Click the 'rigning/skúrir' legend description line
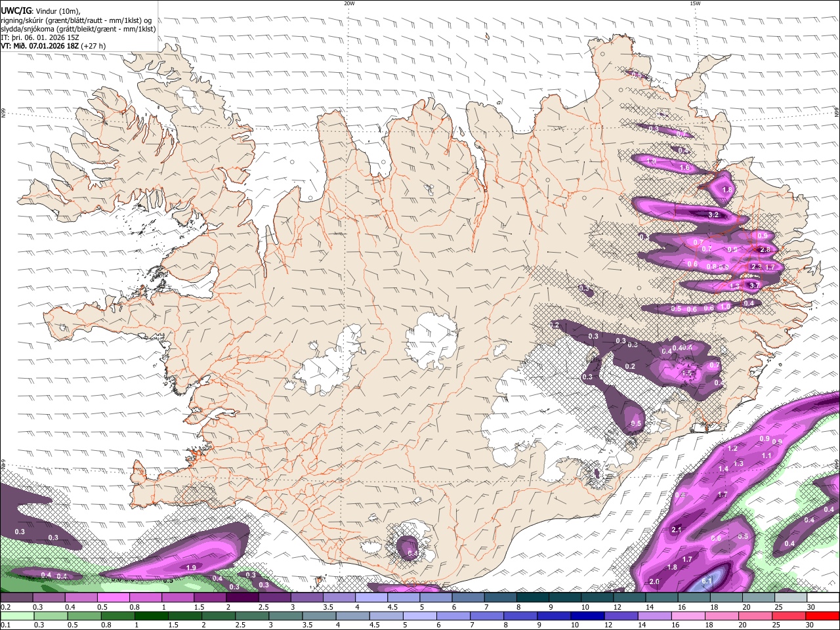The height and width of the screenshot is (630, 840). click(x=76, y=20)
